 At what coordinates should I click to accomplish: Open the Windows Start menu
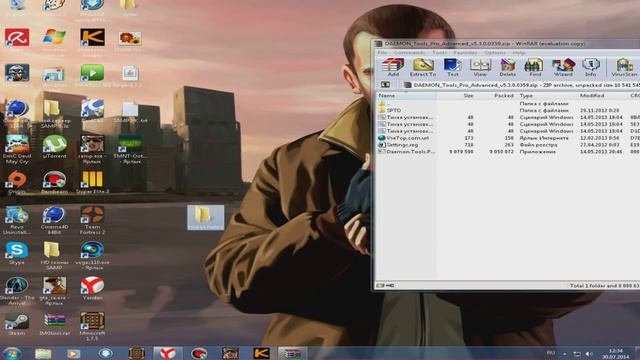[12, 353]
